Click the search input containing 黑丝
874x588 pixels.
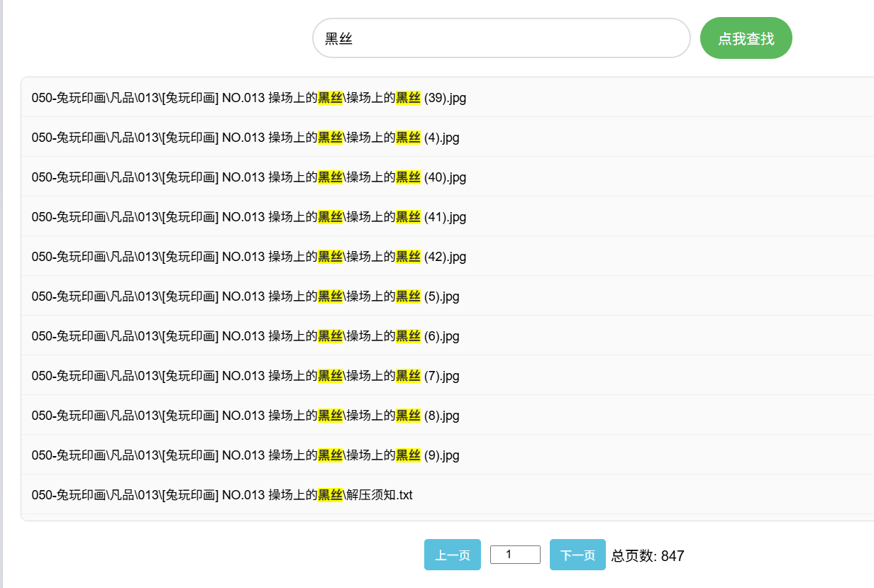click(x=502, y=38)
